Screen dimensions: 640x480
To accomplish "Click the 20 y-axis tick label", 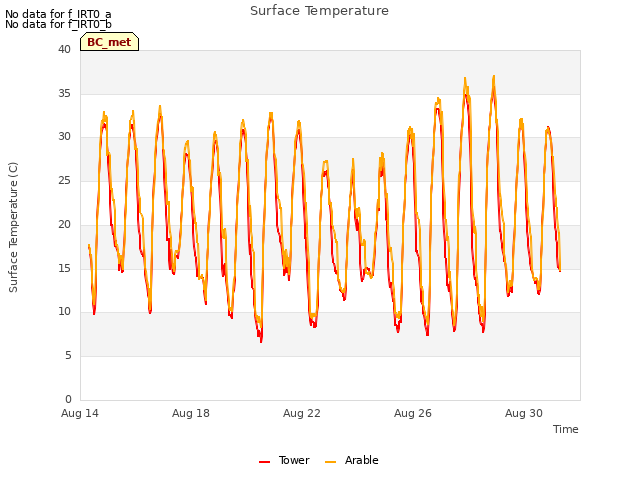I will (x=64, y=224).
